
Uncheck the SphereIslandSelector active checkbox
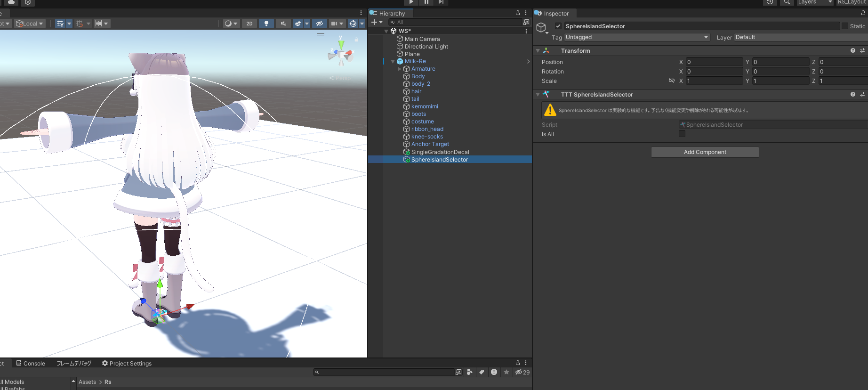[x=558, y=26]
